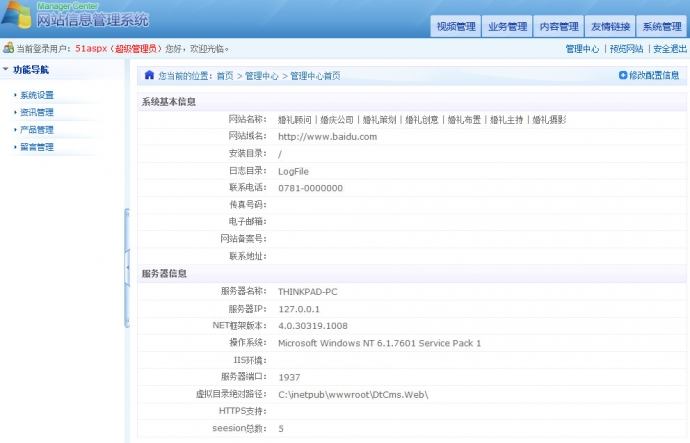Collapse sidebar using the splitter handle
Viewport: 690px width, 443px height.
click(127, 267)
